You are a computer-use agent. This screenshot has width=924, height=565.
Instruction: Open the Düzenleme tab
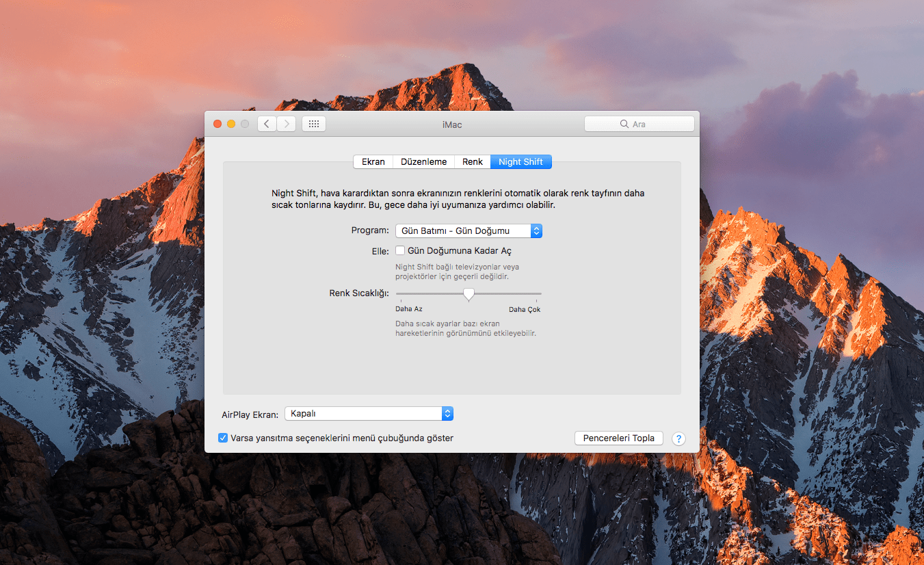click(423, 162)
